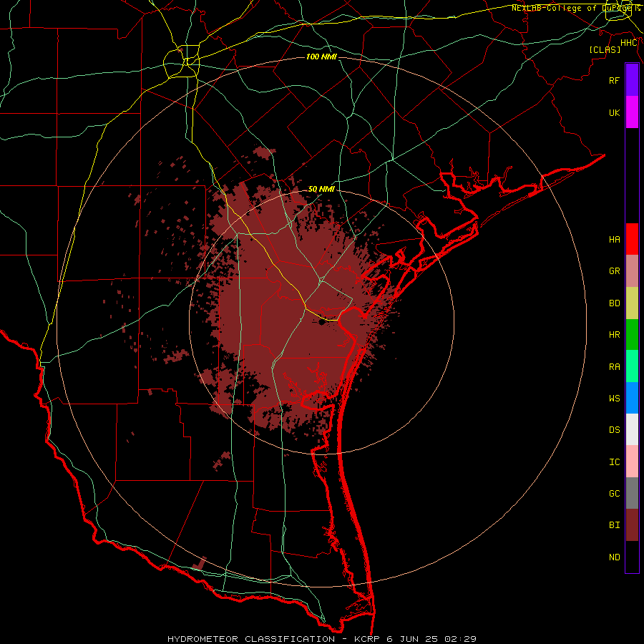Click the HA legend label
Screen dimensions: 644x644
[x=614, y=239]
